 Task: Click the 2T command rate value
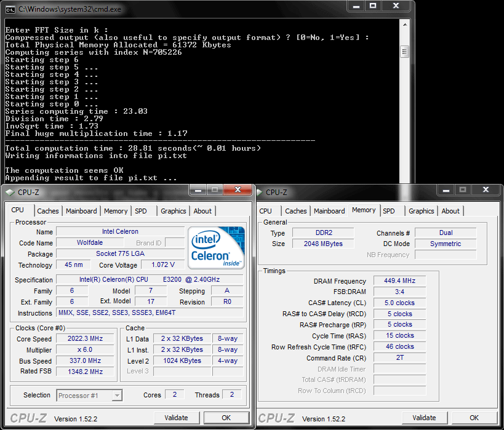click(400, 357)
